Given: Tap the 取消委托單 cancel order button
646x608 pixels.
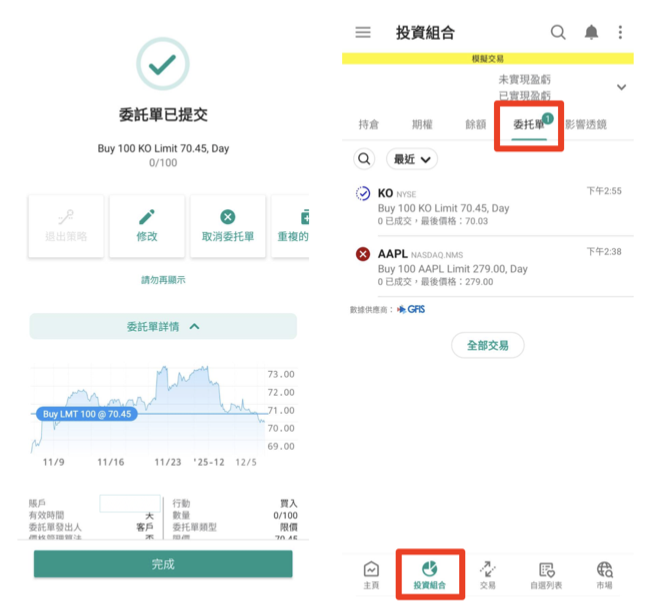Looking at the screenshot, I should click(228, 227).
